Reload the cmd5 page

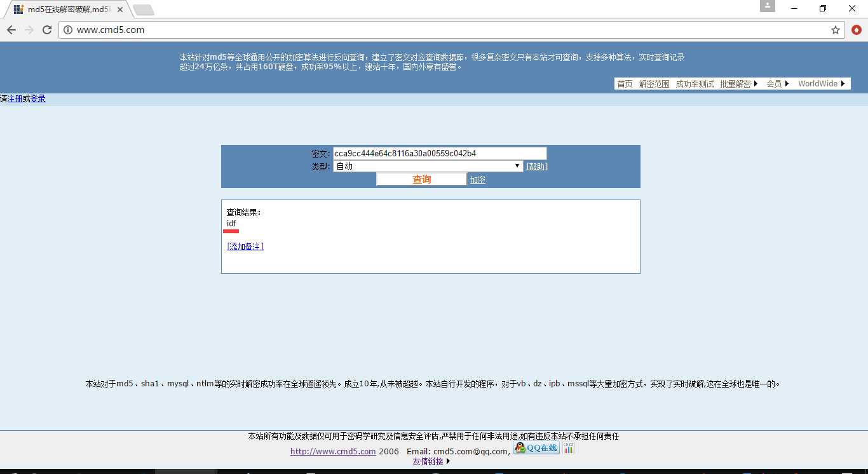pyautogui.click(x=47, y=30)
